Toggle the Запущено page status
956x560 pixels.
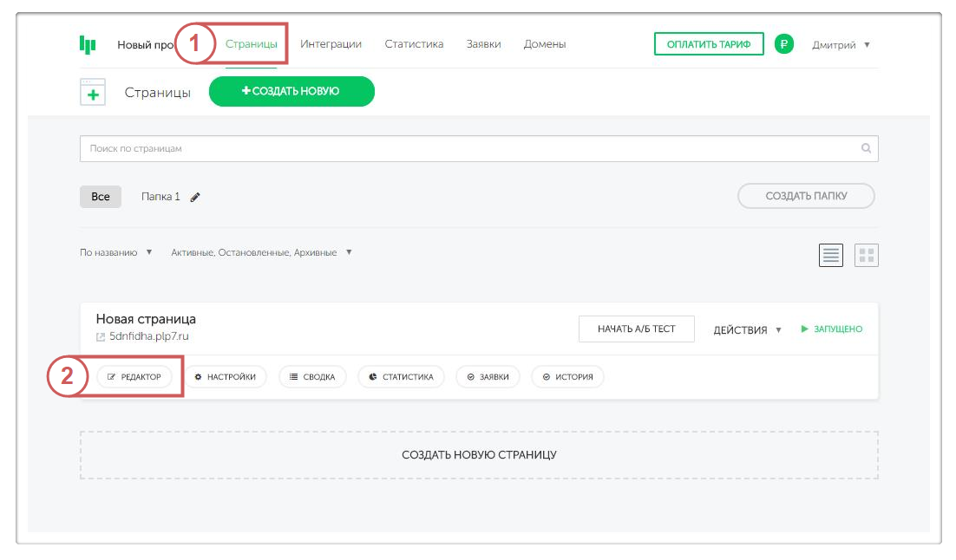coord(831,329)
